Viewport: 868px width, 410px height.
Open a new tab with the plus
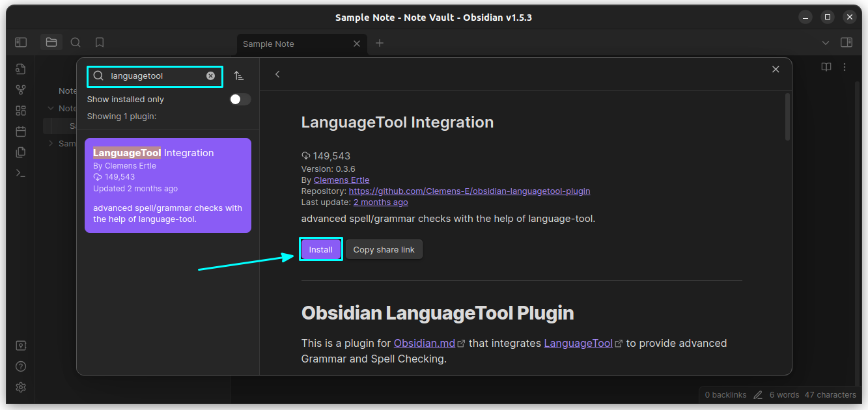380,44
